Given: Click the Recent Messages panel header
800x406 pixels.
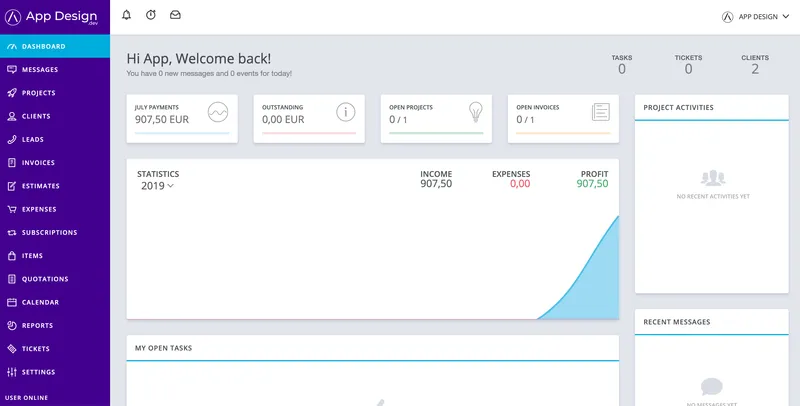Looking at the screenshot, I should coord(712,322).
